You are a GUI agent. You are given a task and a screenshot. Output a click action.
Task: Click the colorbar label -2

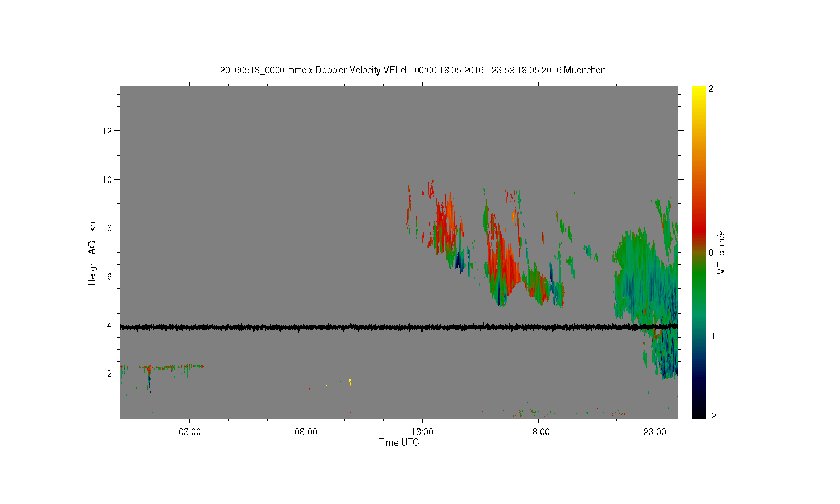pos(712,416)
